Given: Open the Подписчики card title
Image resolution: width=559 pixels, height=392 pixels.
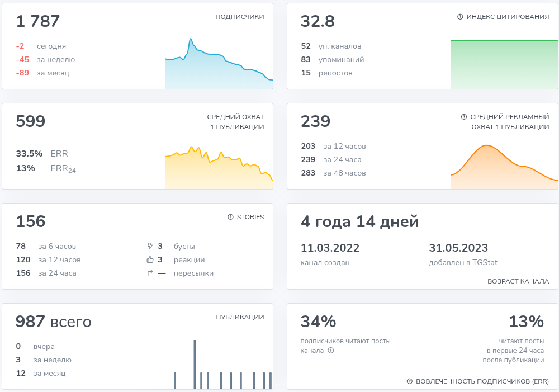Looking at the screenshot, I should point(239,17).
